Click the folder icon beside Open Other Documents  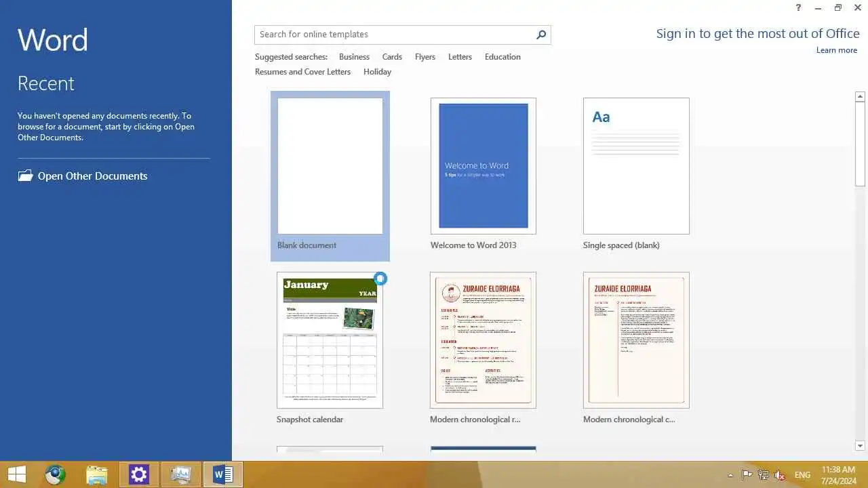(x=25, y=176)
